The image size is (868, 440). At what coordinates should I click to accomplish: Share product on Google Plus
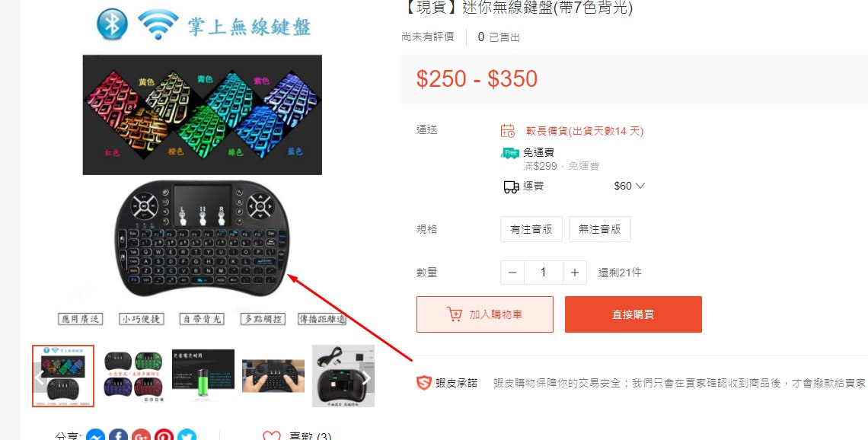[141, 436]
